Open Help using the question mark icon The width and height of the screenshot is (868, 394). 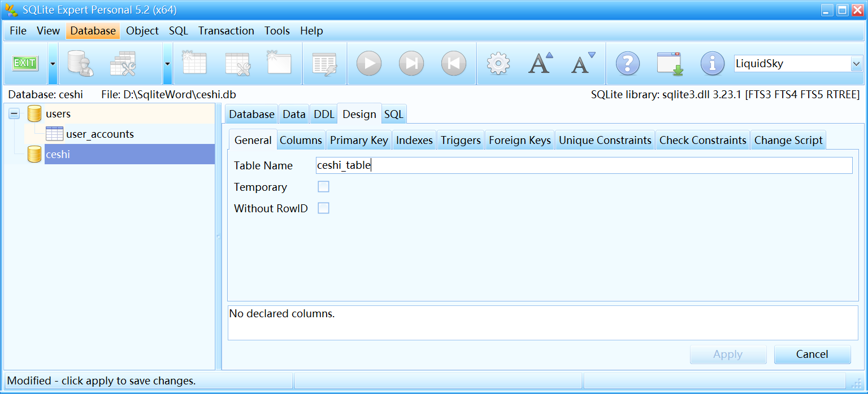[628, 63]
